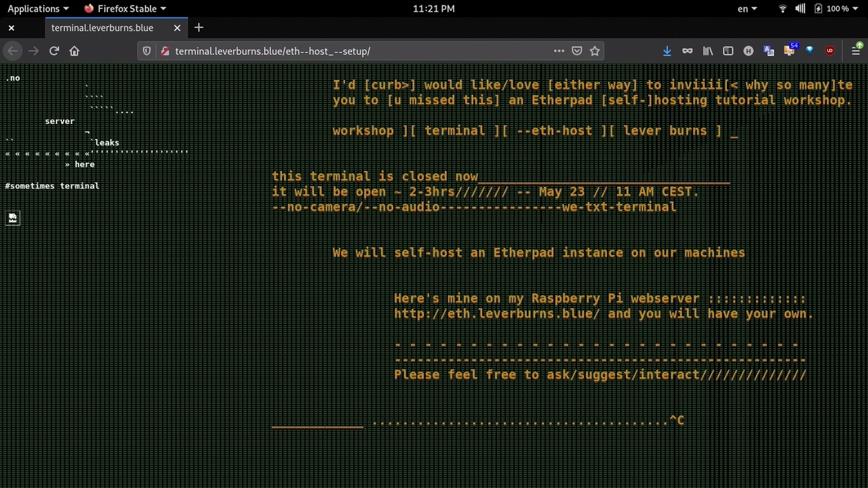Reload the current page
The image size is (868, 488).
54,51
